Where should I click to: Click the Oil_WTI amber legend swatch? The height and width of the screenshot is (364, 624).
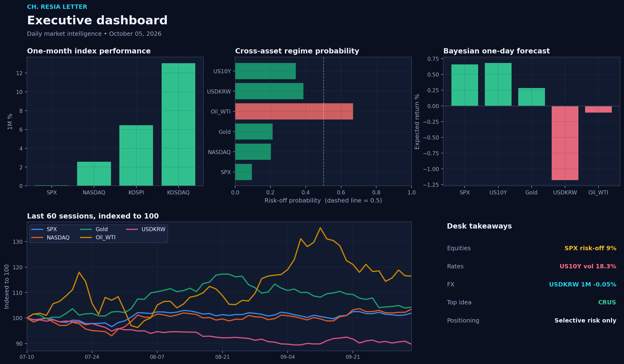click(x=86, y=238)
